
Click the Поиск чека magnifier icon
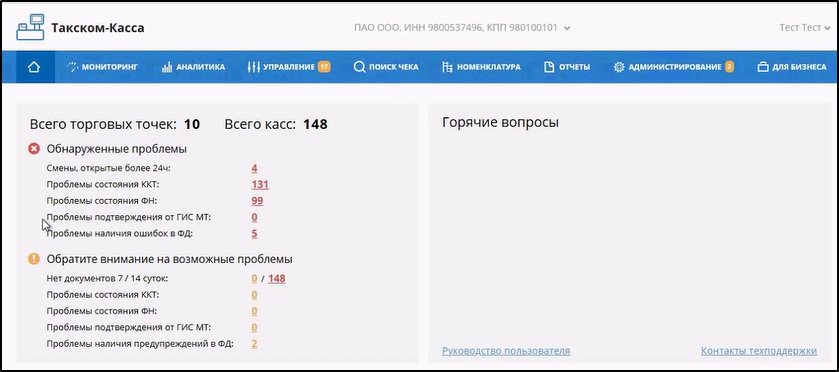click(x=360, y=67)
